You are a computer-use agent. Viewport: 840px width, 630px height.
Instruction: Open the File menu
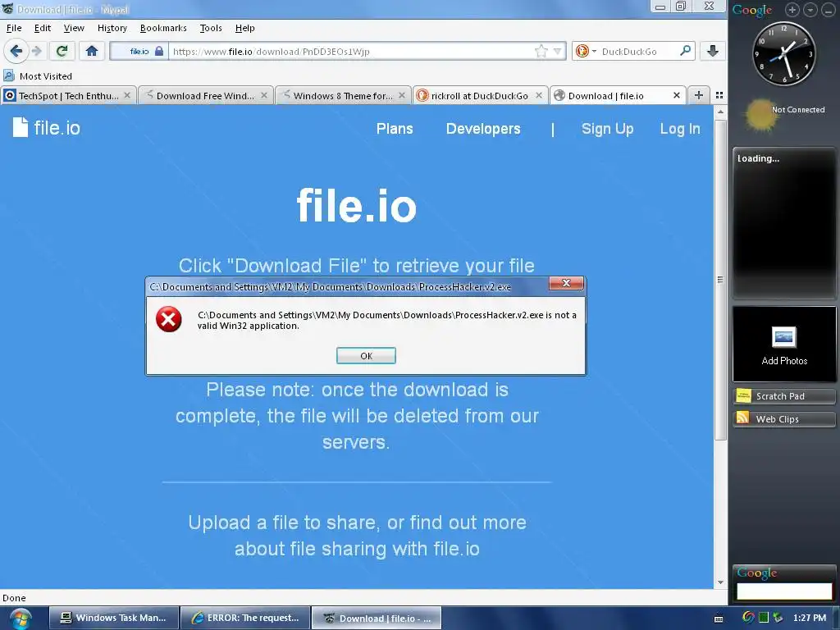click(x=14, y=28)
